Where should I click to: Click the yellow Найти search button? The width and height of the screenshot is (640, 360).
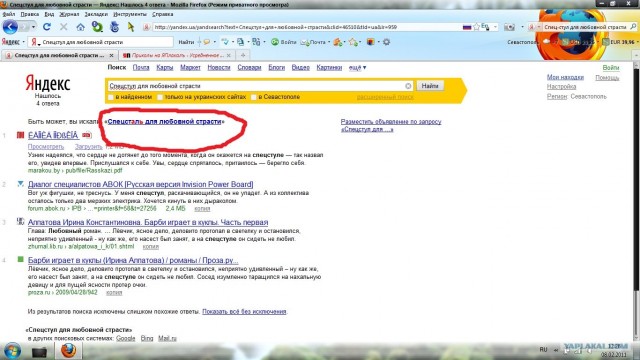(430, 86)
